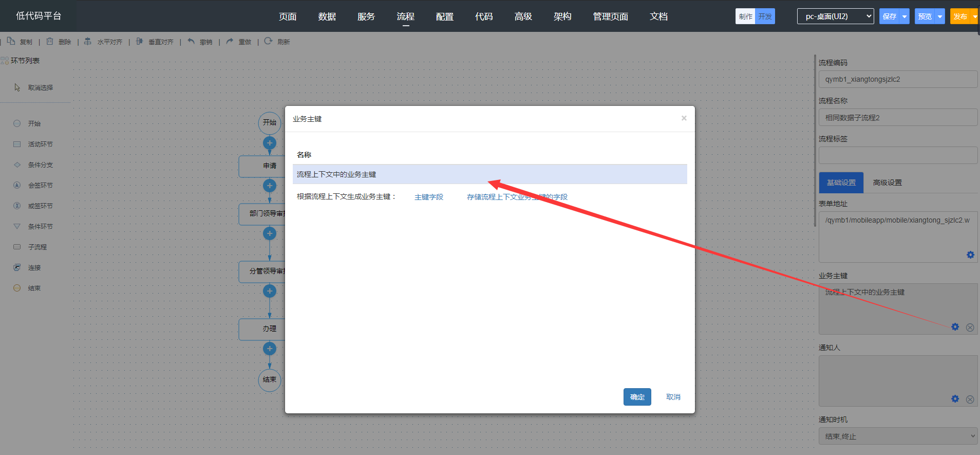
Task: Confirm the dialog with 确定 button
Action: (637, 397)
